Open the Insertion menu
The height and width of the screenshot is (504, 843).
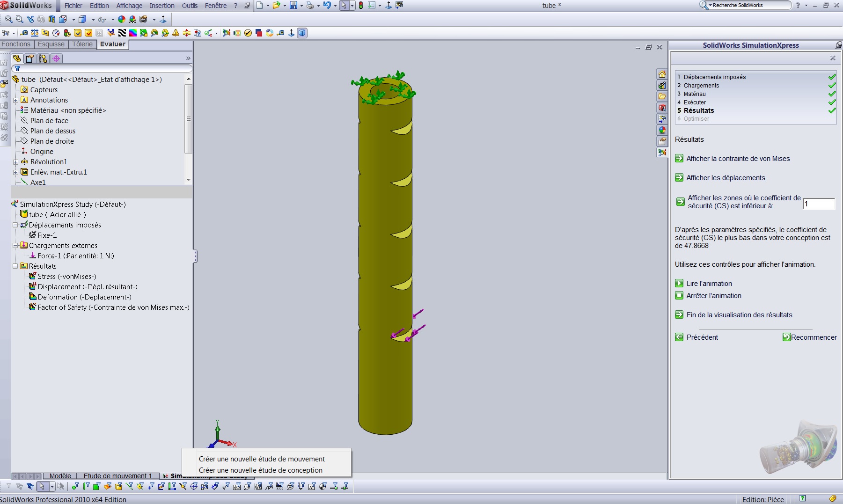[162, 6]
